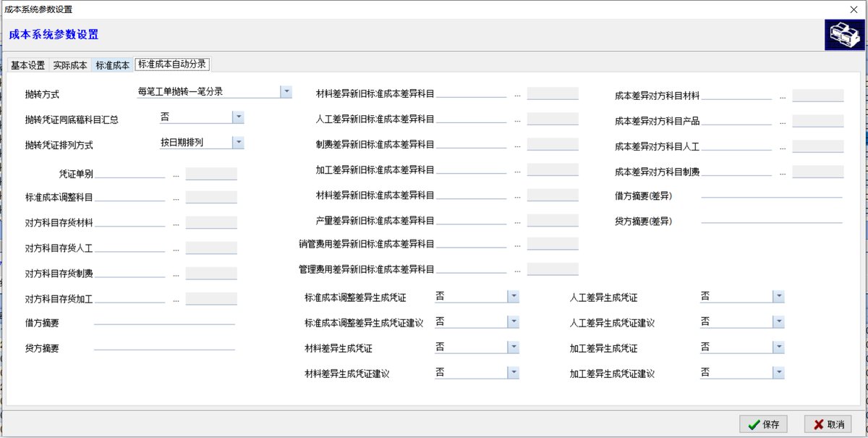
Task: Open browse button for 销管费用差异新旧标准成本差异科目
Action: pos(517,245)
